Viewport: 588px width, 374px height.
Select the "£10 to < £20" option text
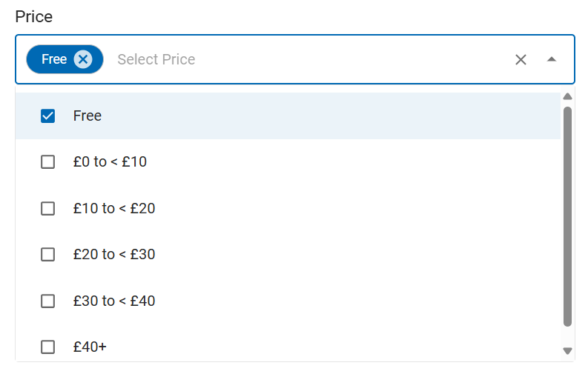coord(114,208)
